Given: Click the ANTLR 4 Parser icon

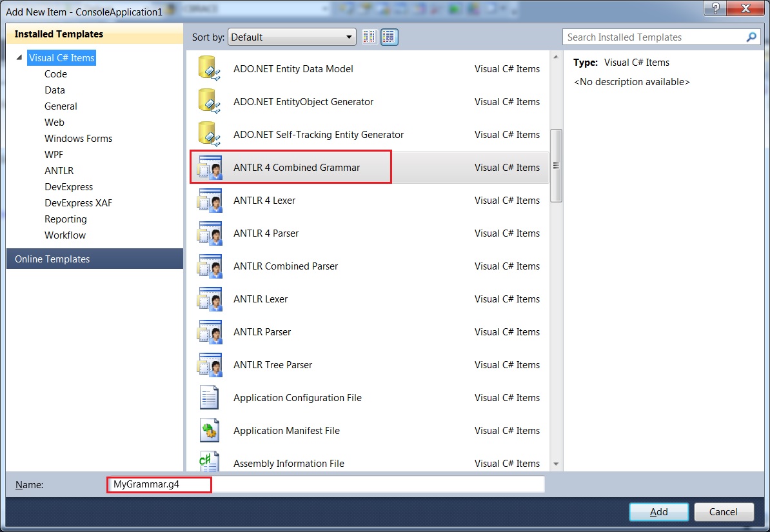Looking at the screenshot, I should coord(209,233).
